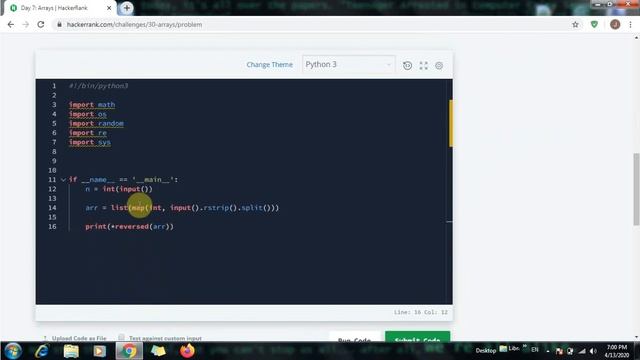Open the Chrome profile avatar

point(615,24)
